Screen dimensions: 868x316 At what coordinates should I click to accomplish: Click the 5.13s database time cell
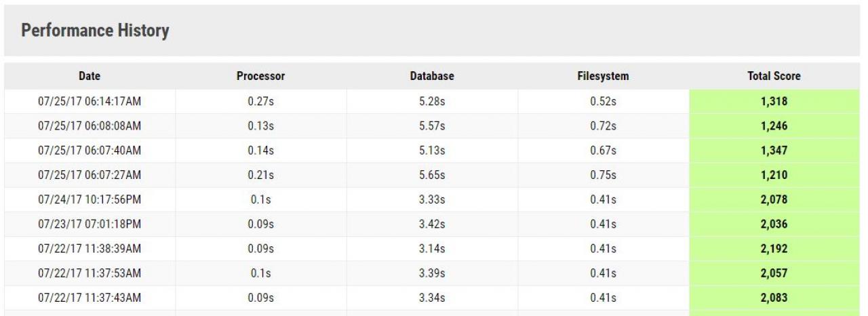pyautogui.click(x=432, y=151)
